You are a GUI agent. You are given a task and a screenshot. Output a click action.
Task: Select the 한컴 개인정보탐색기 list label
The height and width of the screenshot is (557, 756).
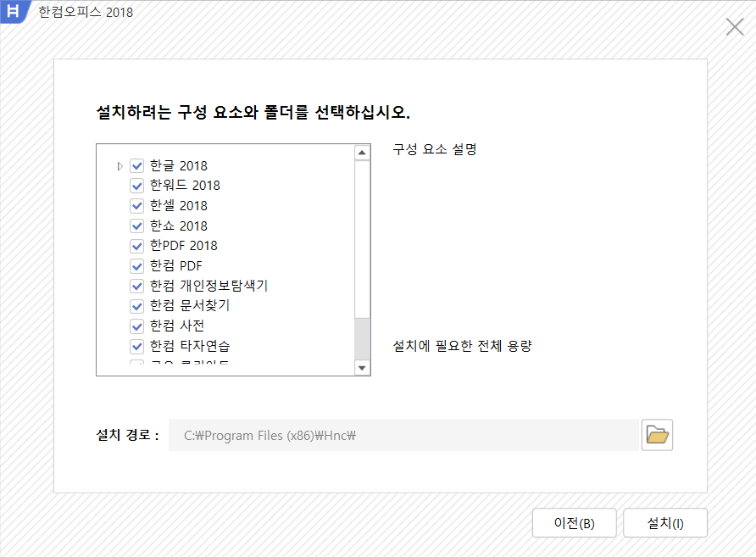pyautogui.click(x=208, y=286)
